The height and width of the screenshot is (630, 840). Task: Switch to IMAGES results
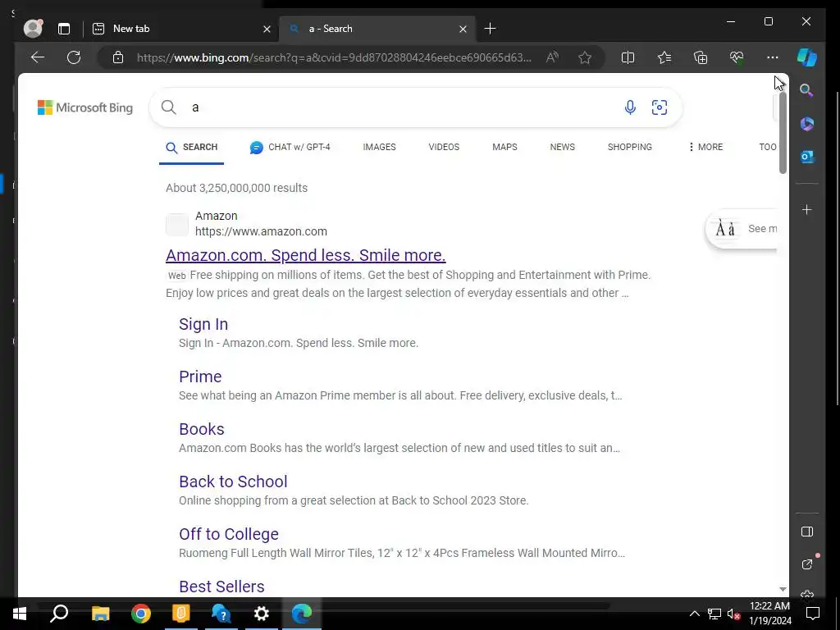(379, 148)
